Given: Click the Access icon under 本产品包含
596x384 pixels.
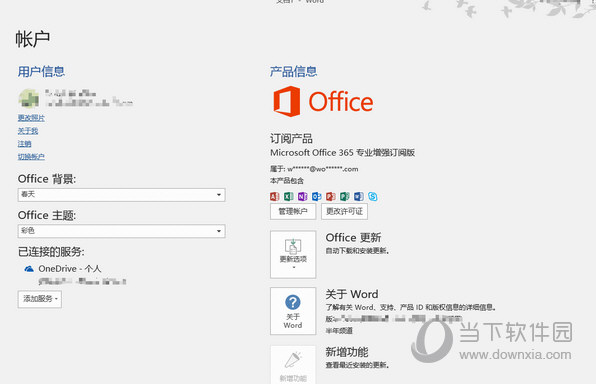Looking at the screenshot, I should [274, 196].
